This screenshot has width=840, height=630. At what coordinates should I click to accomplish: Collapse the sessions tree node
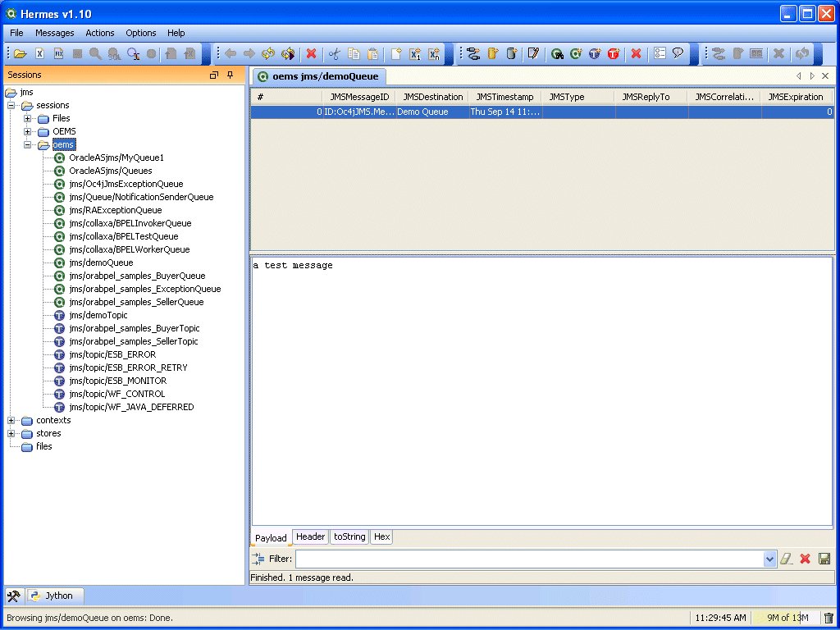[x=11, y=105]
